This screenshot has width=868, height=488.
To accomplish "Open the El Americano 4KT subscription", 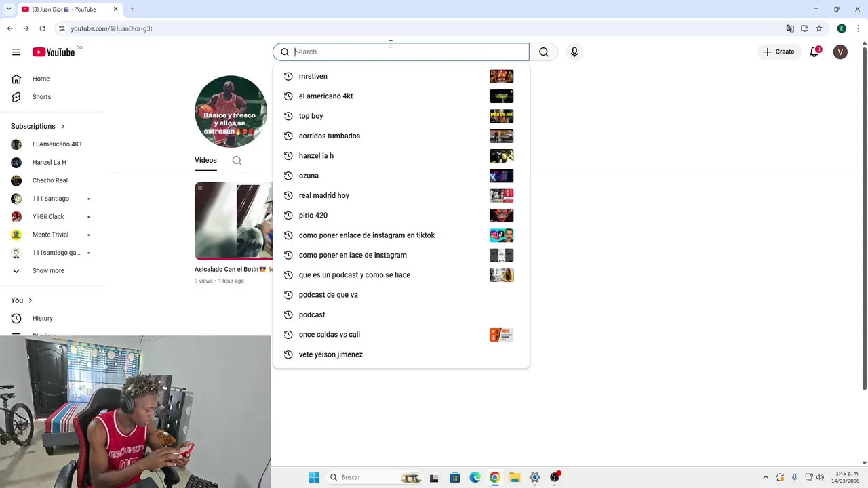I will 52,144.
